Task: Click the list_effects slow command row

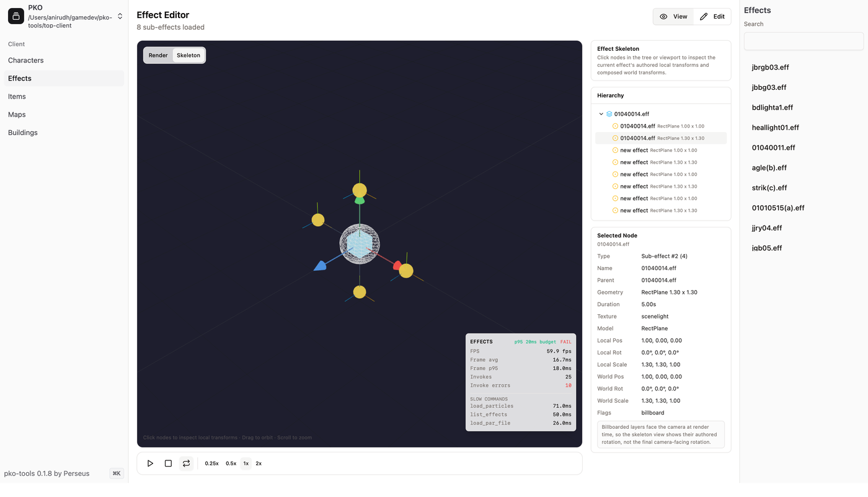Action: 521,415
